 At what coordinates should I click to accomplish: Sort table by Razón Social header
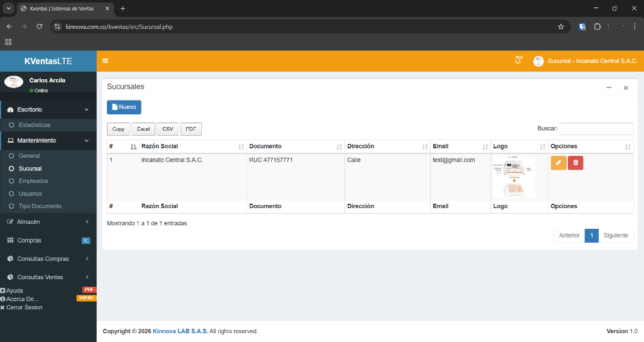coord(192,146)
